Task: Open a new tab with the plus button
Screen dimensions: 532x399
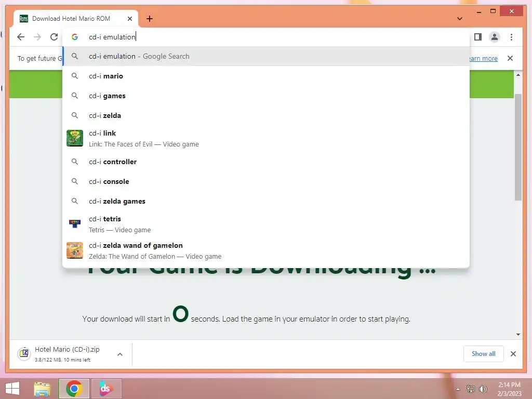Action: [x=150, y=19]
